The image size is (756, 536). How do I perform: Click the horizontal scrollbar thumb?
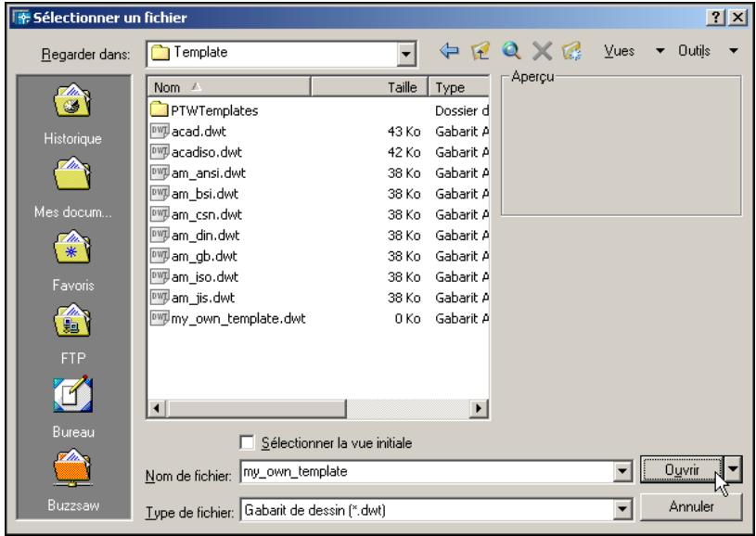256,409
